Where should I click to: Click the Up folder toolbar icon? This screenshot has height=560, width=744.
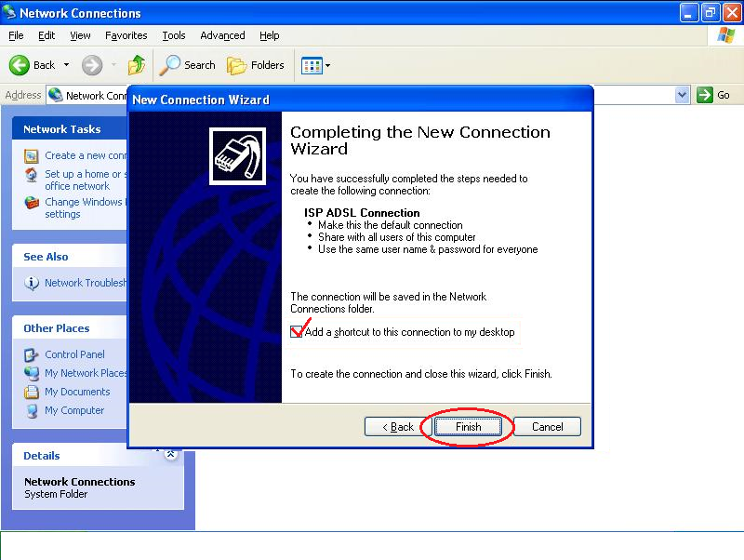(x=137, y=65)
